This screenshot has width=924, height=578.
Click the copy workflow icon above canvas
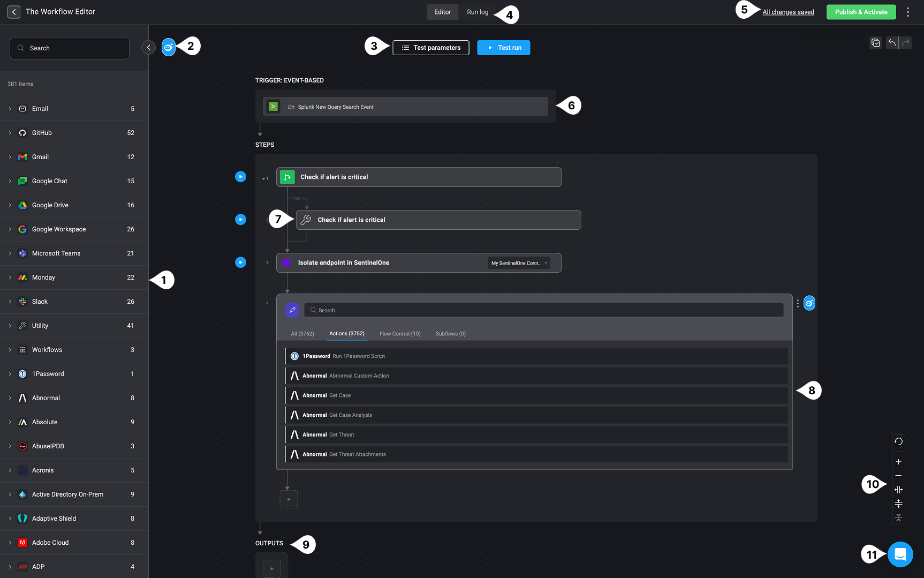(876, 43)
